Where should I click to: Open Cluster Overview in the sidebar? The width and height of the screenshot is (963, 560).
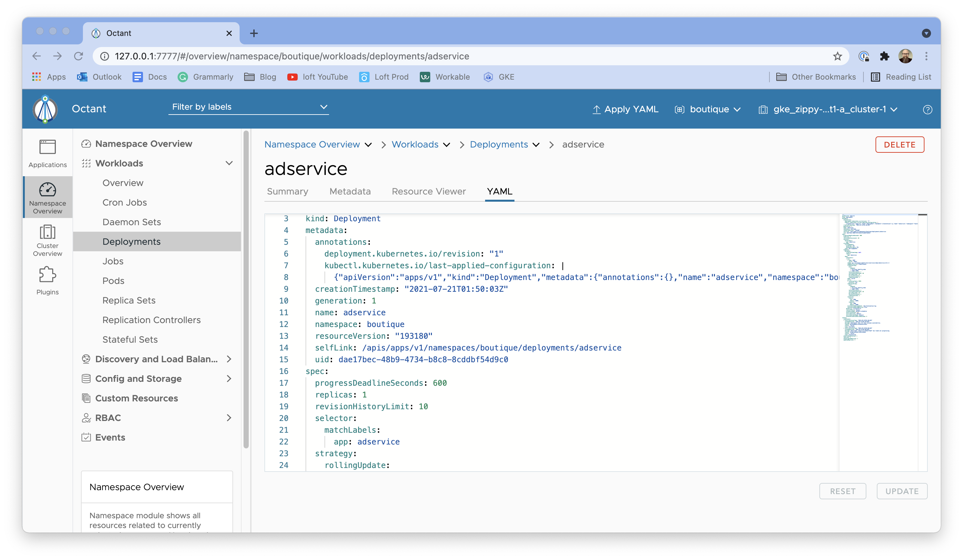tap(47, 240)
